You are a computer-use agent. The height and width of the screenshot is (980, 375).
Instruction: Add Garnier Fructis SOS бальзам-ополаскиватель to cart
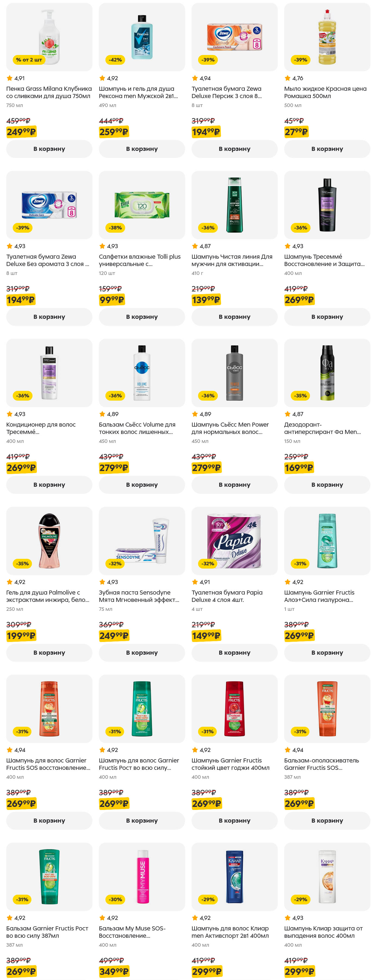(327, 821)
